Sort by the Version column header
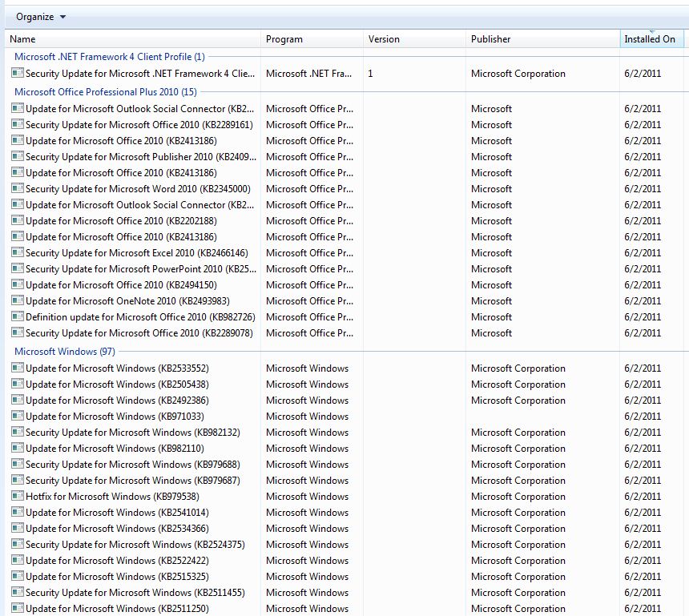The height and width of the screenshot is (616, 689). 384,39
